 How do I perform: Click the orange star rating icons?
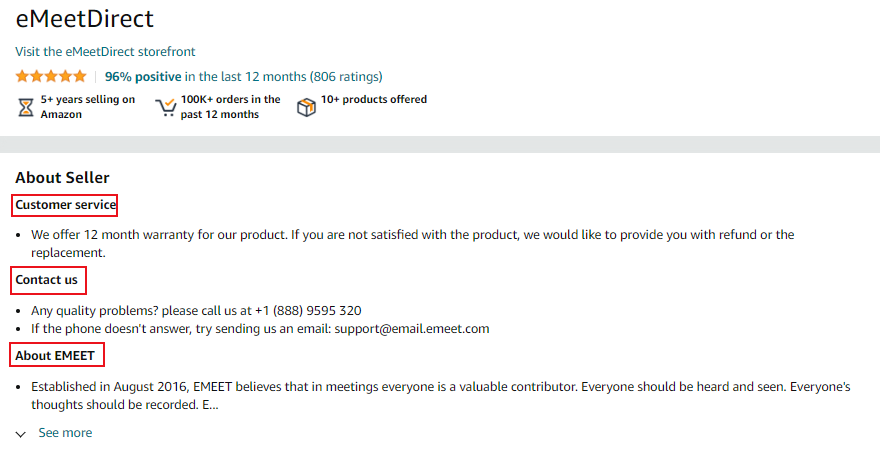pos(51,76)
